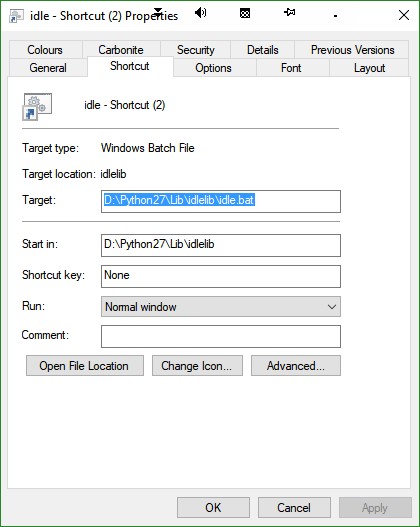Viewport: 420px width, 527px height.
Task: Click the speaker volume icon in title bar
Action: 201,13
